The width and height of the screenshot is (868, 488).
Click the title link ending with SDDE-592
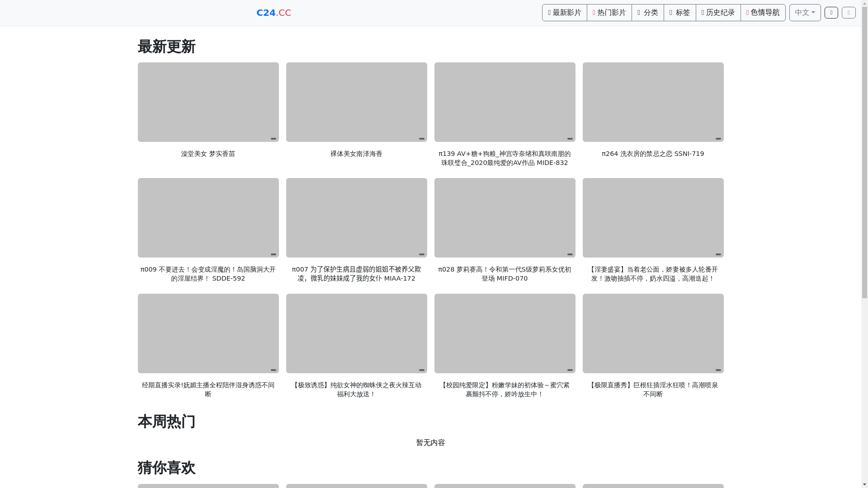(208, 274)
